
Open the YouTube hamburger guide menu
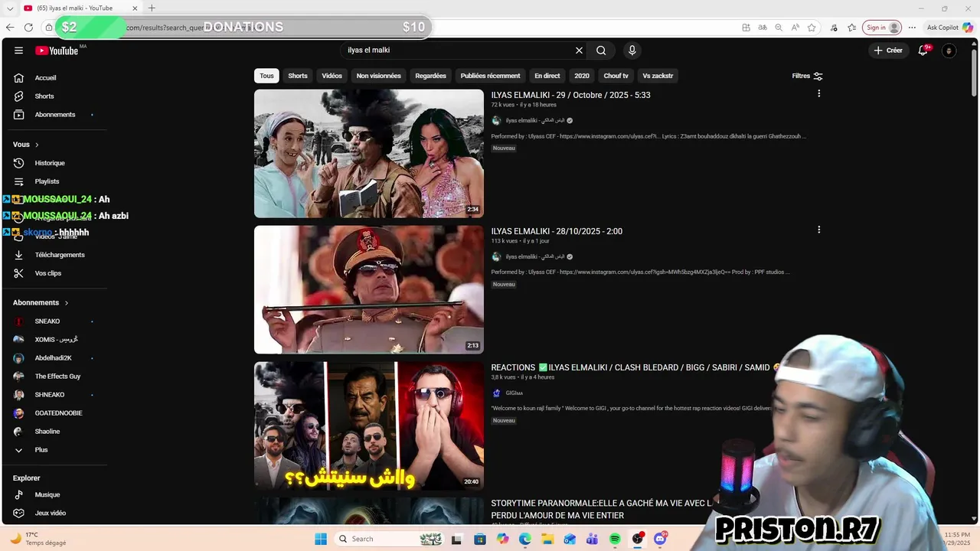click(x=18, y=51)
